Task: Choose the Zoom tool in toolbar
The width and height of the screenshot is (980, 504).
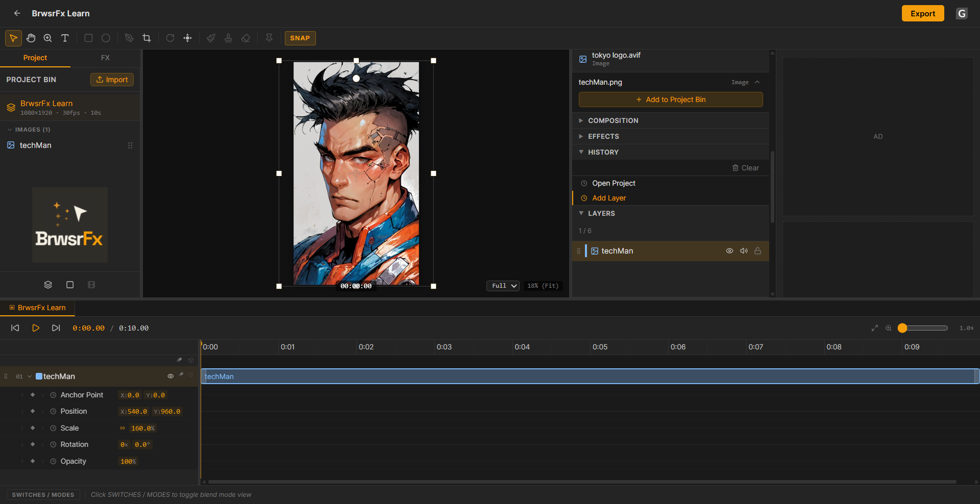Action: [48, 38]
